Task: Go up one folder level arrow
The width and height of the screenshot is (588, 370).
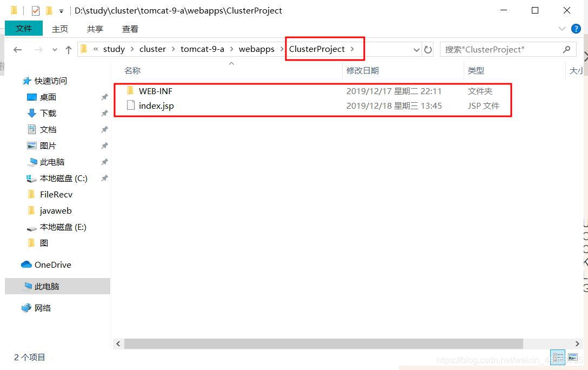Action: tap(68, 50)
